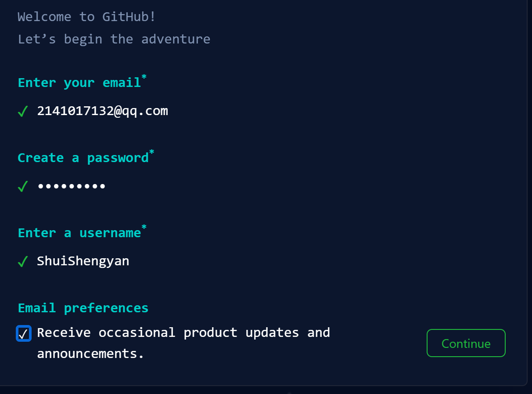Image resolution: width=532 pixels, height=394 pixels.
Task: Click the asterisk after "Create a password"
Action: 152,153
